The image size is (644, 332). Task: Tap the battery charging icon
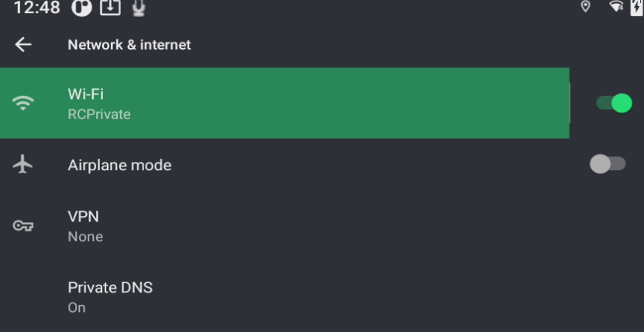(637, 7)
